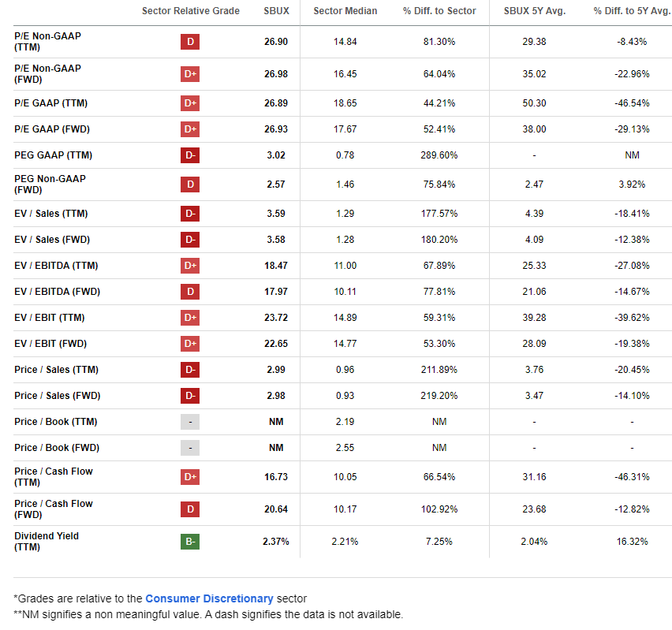Click the D grade badge for PEG Non-GAAP (FWD)
The image size is (672, 630).
[x=190, y=185]
